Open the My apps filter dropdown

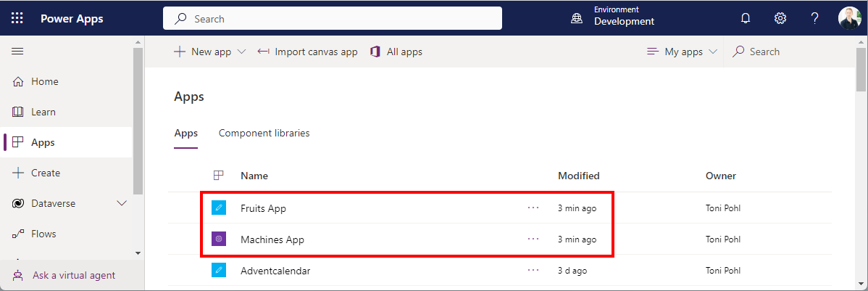point(683,52)
